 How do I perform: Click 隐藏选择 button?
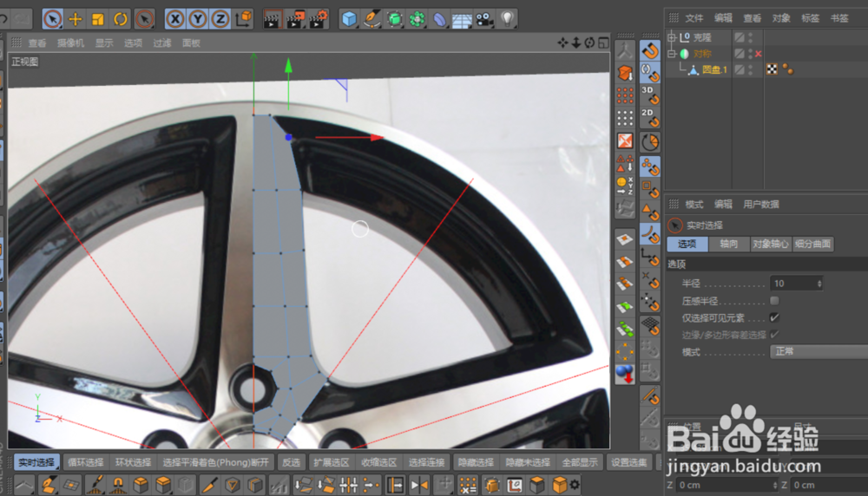[476, 462]
